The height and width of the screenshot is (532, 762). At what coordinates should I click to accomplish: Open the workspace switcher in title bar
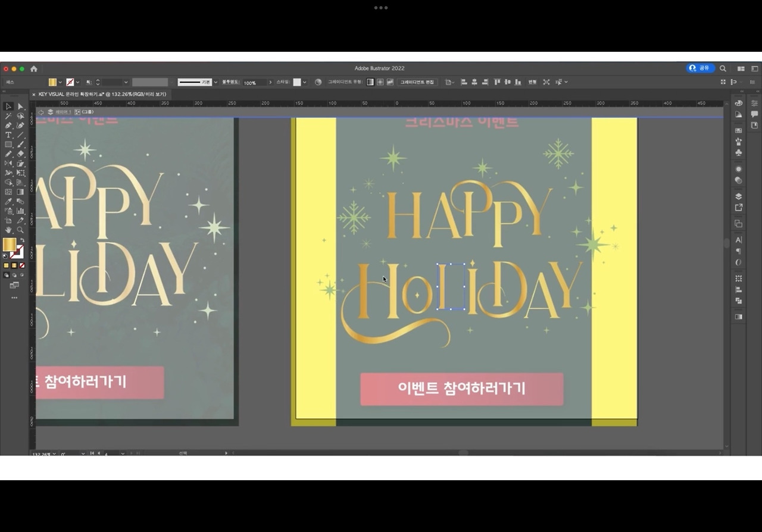click(x=741, y=69)
